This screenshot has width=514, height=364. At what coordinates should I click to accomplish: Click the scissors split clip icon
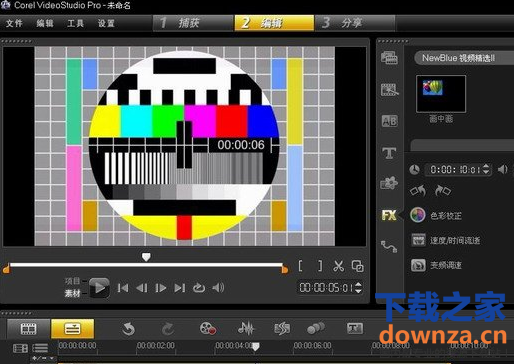click(x=339, y=266)
